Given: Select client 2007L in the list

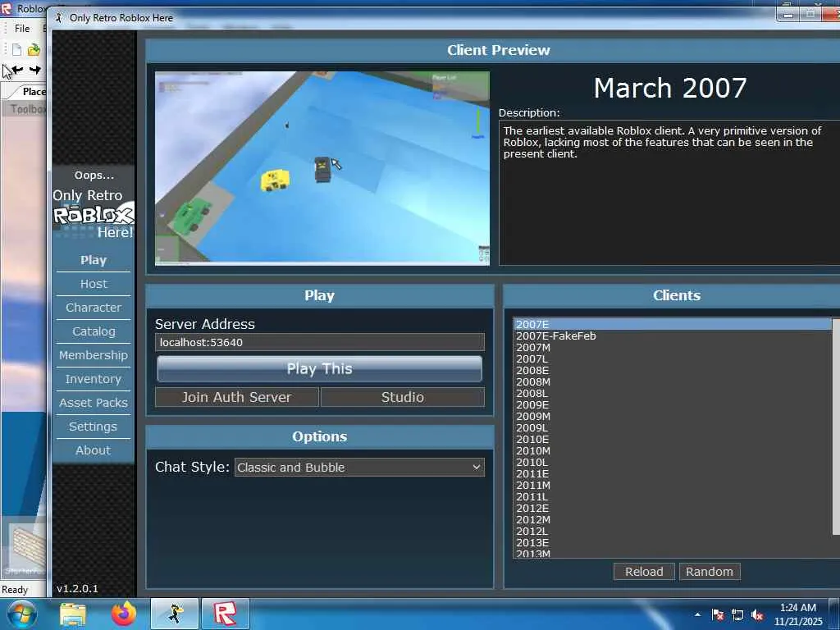Looking at the screenshot, I should coord(673,359).
